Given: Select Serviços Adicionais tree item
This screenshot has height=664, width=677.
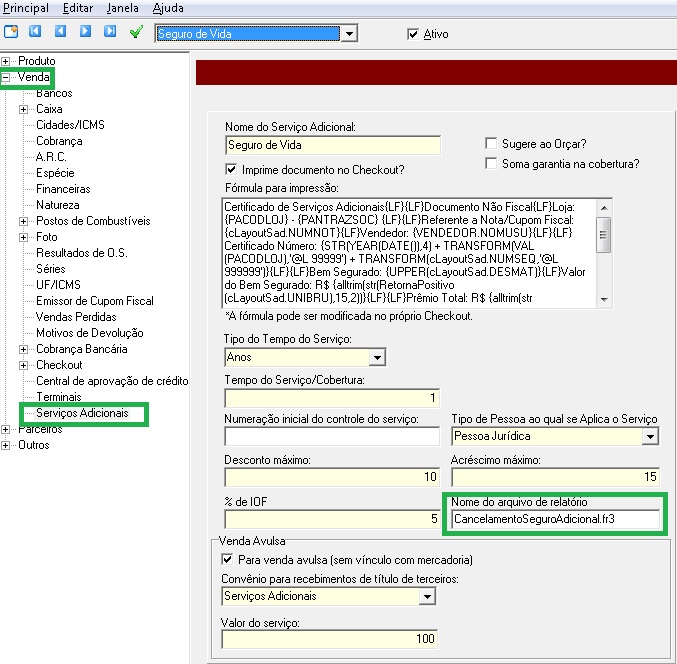Looking at the screenshot, I should coord(82,413).
